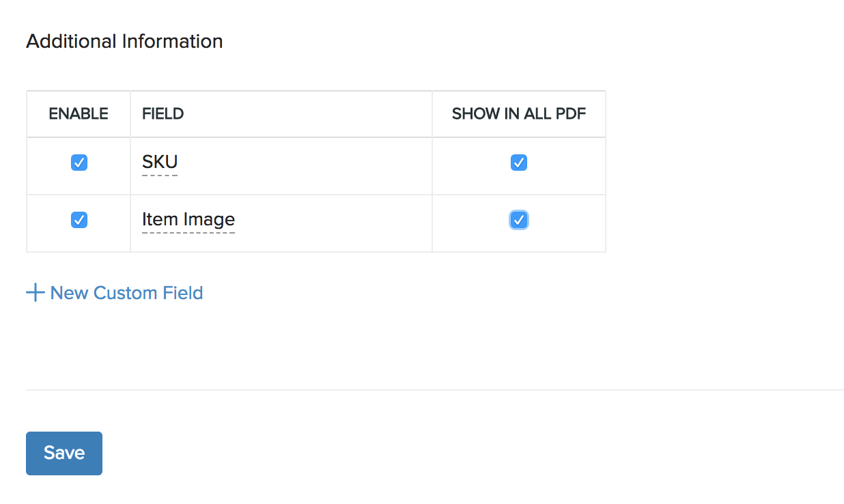
Task: Click the ENABLE column header
Action: pyautogui.click(x=79, y=113)
